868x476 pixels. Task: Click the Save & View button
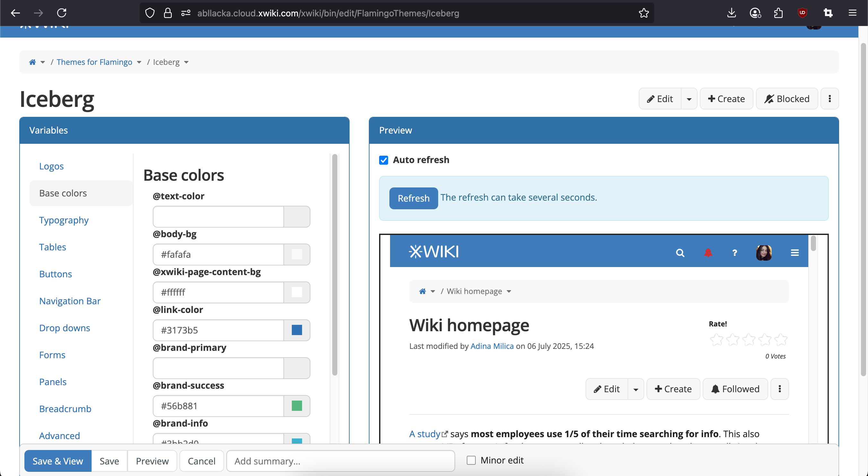[x=57, y=461]
